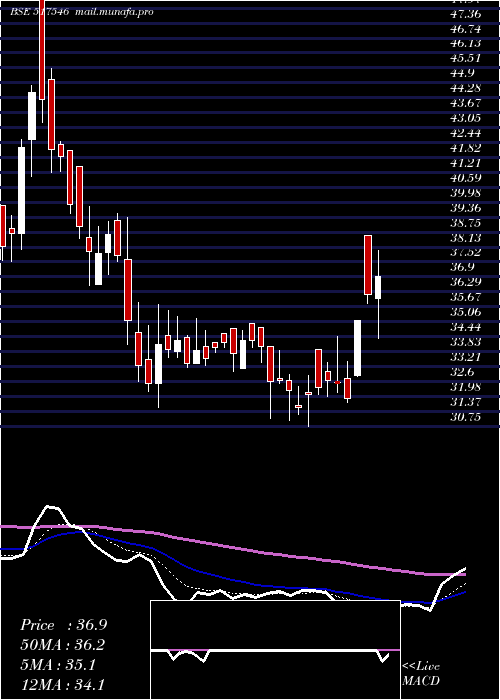Click the 43.67 price axis label
This screenshot has height=700, width=500.
coord(466,104)
